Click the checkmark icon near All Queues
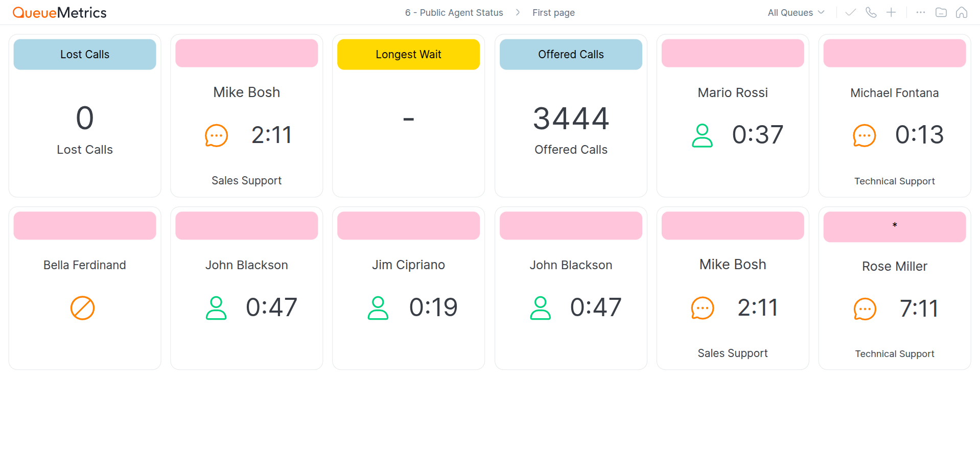The width and height of the screenshot is (980, 474). tap(850, 12)
